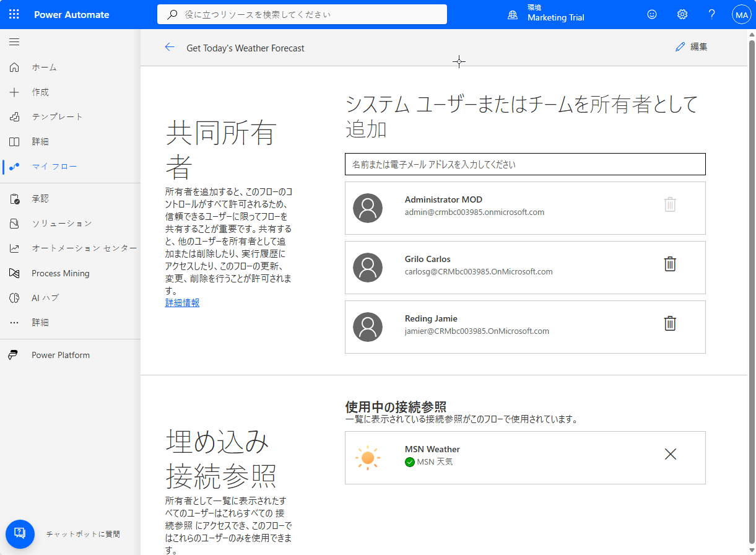Click the My flows icon in the sidebar
This screenshot has height=555, width=756.
14,167
